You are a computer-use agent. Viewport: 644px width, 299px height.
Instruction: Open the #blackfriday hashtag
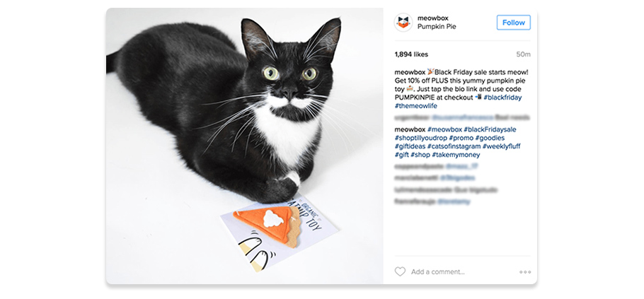pyautogui.click(x=502, y=98)
